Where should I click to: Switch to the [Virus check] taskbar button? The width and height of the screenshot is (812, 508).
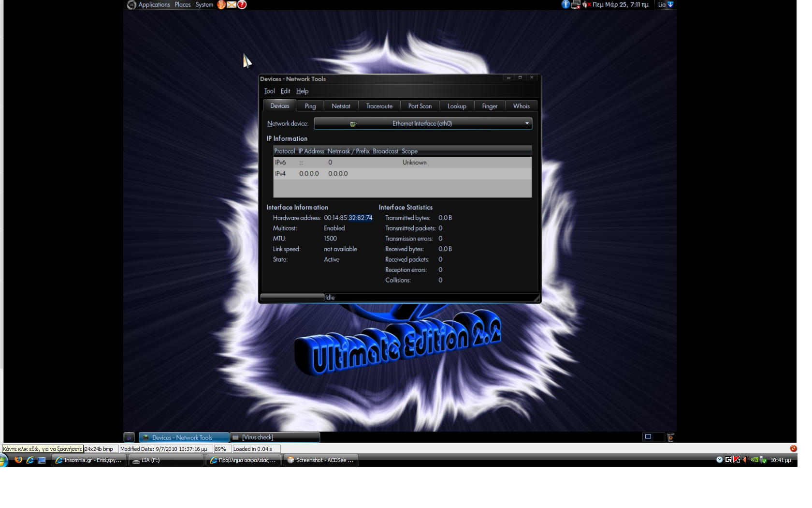coord(275,437)
